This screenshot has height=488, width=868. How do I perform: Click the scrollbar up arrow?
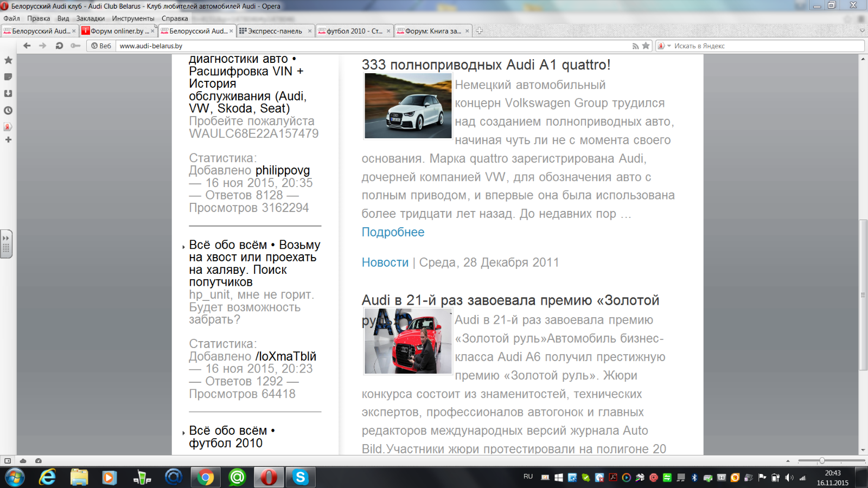tap(863, 58)
